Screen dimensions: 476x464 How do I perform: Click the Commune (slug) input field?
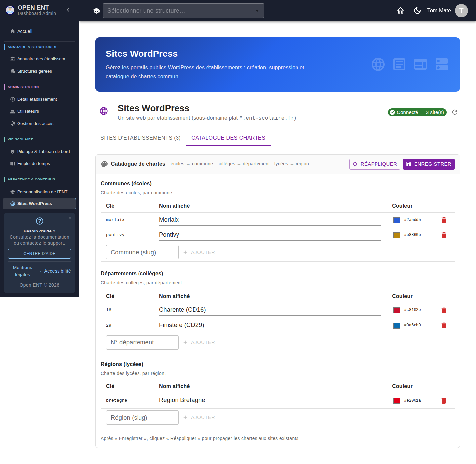142,252
